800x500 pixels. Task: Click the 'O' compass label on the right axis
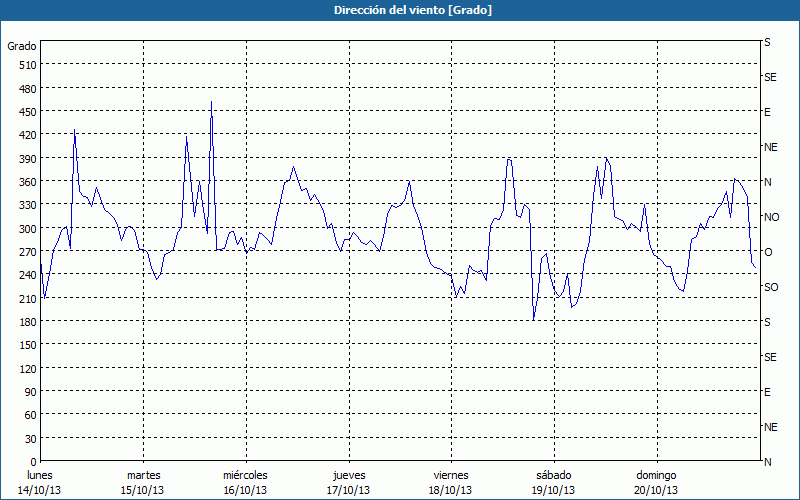point(768,252)
